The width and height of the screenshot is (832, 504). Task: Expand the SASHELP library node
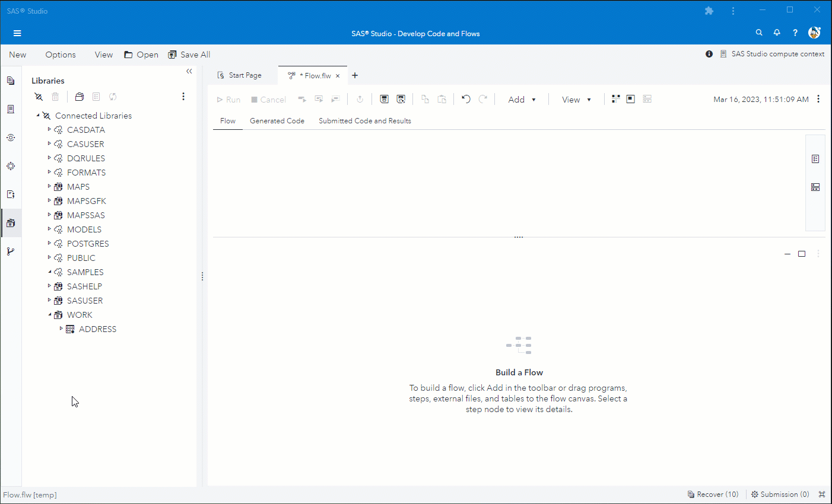pyautogui.click(x=49, y=286)
